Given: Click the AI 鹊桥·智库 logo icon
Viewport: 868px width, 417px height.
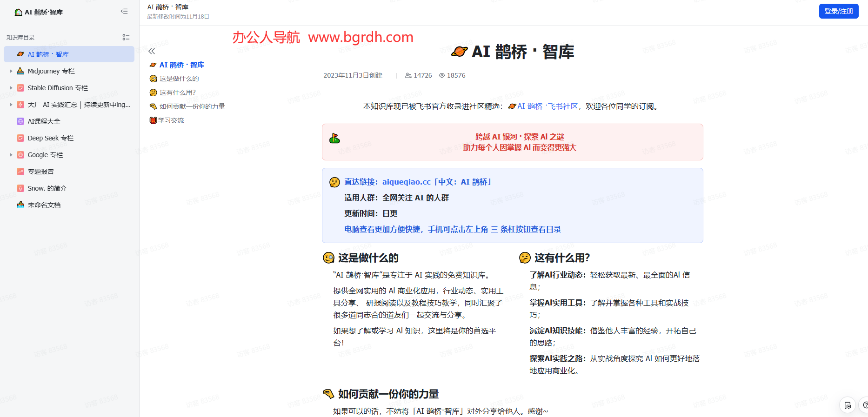Looking at the screenshot, I should [x=19, y=12].
